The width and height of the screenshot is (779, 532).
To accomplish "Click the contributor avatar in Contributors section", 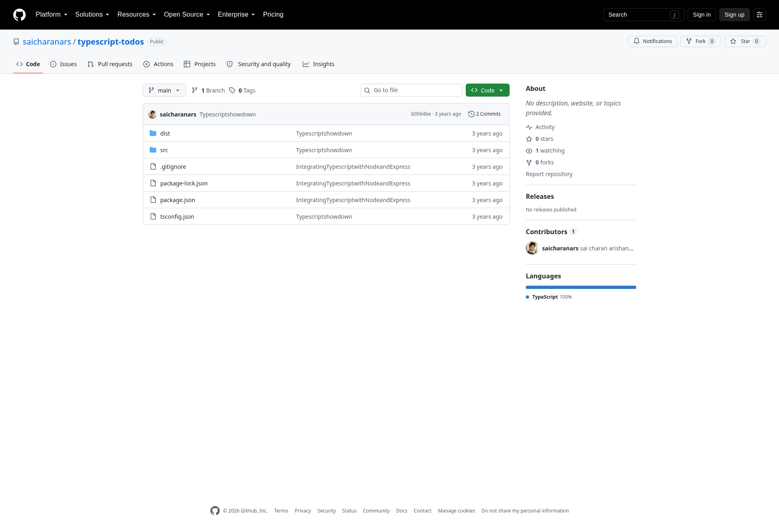I will (x=532, y=248).
